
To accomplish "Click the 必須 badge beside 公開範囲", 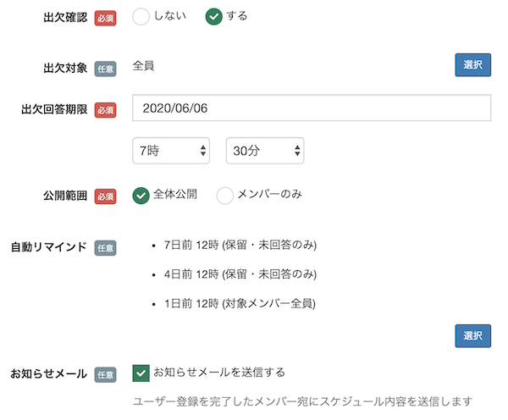I will pyautogui.click(x=105, y=196).
